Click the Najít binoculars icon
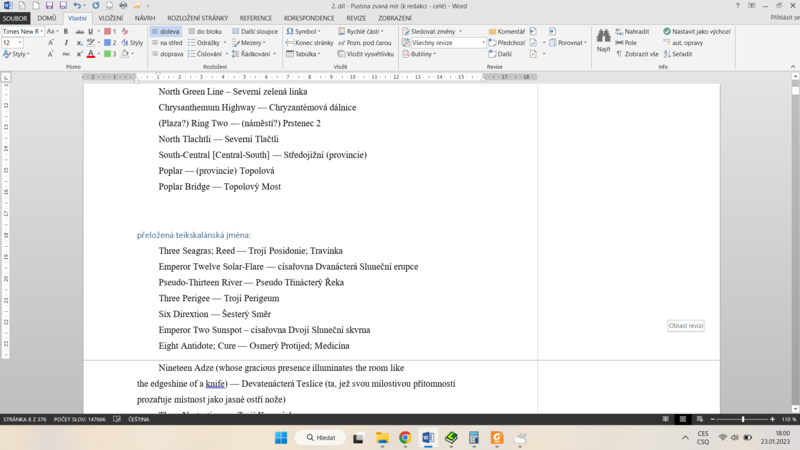The height and width of the screenshot is (450, 800). [x=603, y=37]
